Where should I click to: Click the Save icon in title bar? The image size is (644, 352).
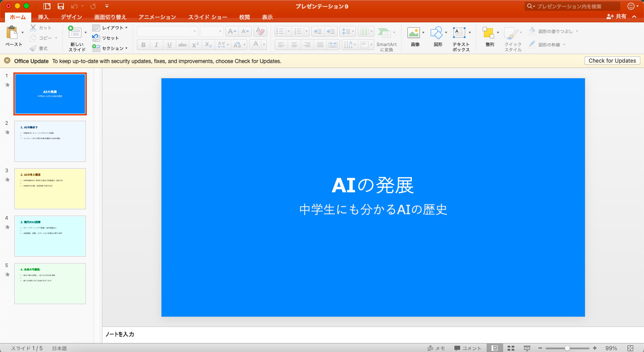click(x=61, y=6)
